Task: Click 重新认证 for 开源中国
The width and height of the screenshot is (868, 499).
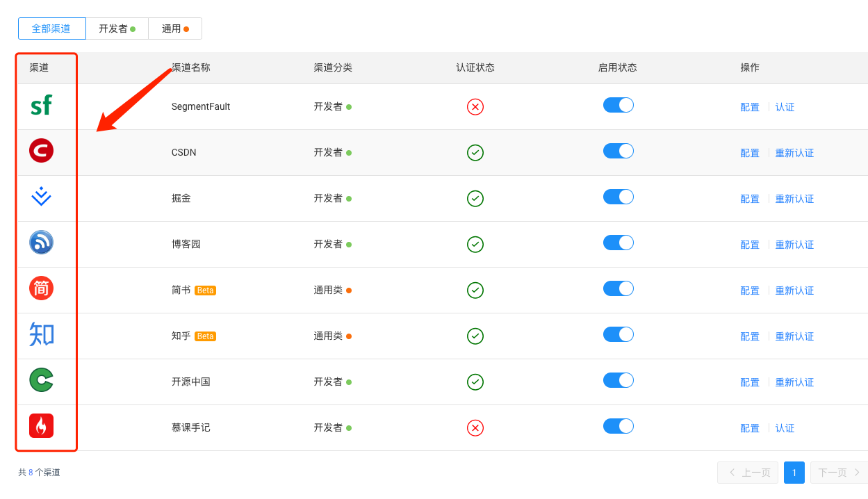Action: (x=795, y=382)
